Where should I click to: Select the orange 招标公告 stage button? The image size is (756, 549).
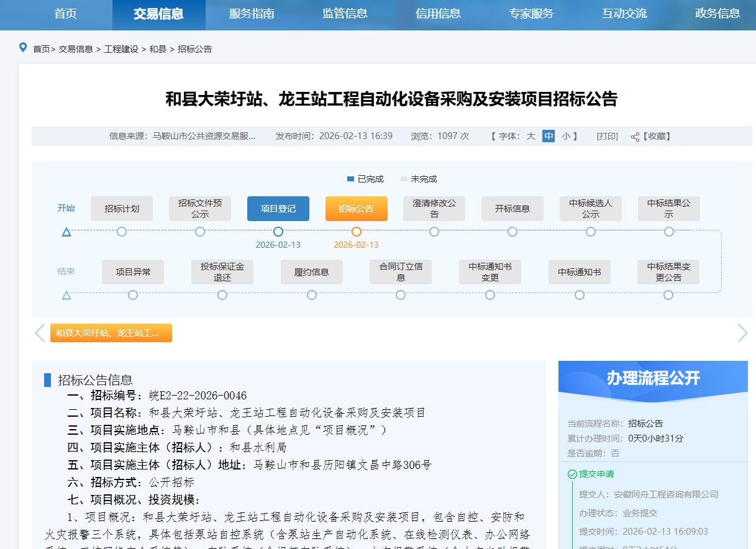pyautogui.click(x=357, y=209)
